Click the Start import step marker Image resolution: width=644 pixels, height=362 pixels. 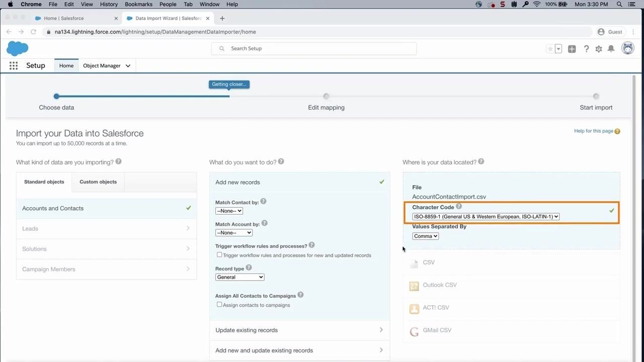(x=596, y=96)
